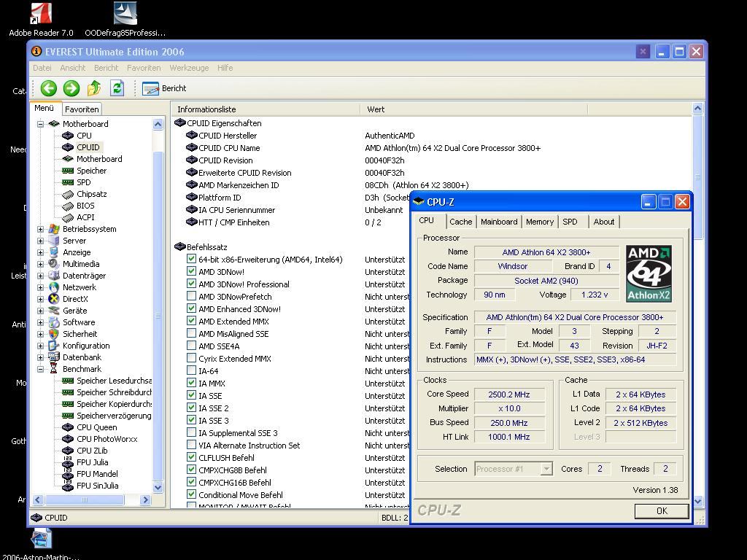Expand the Software tree node
Screen dimensions: 747x560
point(41,322)
